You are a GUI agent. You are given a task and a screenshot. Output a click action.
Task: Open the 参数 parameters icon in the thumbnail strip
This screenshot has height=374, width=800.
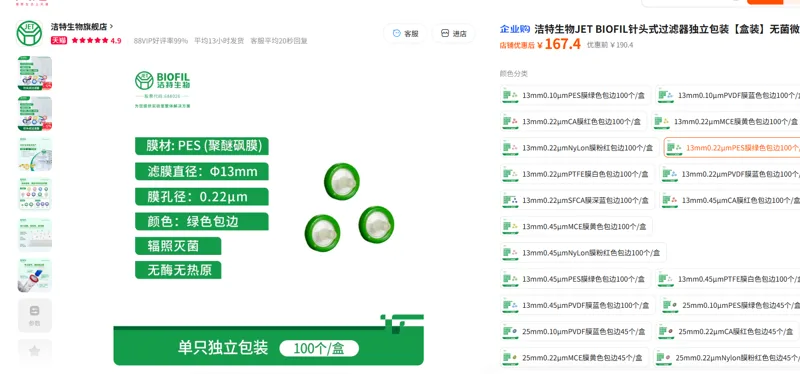35,316
